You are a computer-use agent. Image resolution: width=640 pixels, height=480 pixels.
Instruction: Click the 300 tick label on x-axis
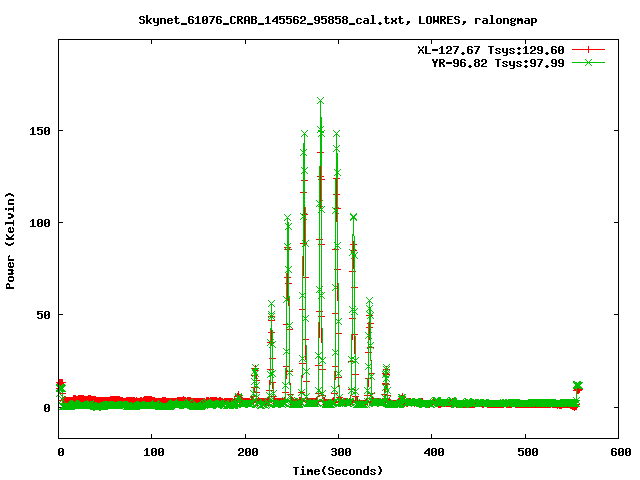click(339, 452)
